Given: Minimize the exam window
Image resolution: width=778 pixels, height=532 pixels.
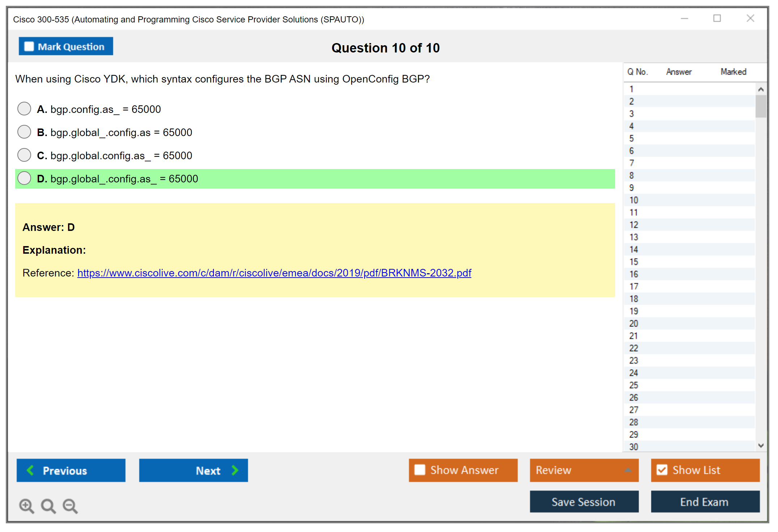Looking at the screenshot, I should tap(684, 18).
